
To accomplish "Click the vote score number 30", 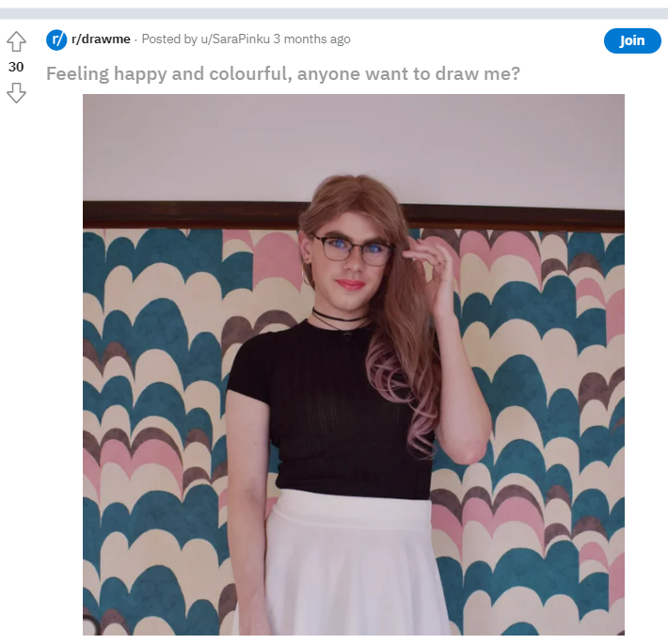I will coord(16,67).
